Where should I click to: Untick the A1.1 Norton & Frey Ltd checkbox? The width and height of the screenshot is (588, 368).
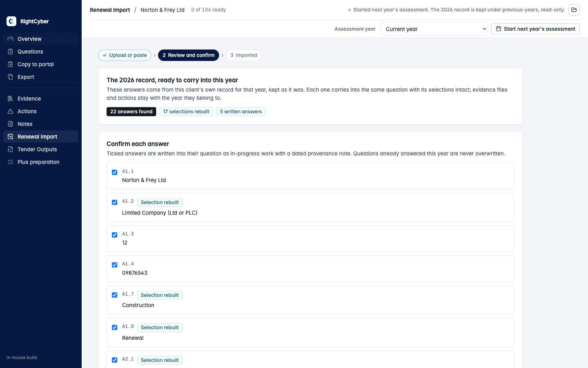(115, 172)
